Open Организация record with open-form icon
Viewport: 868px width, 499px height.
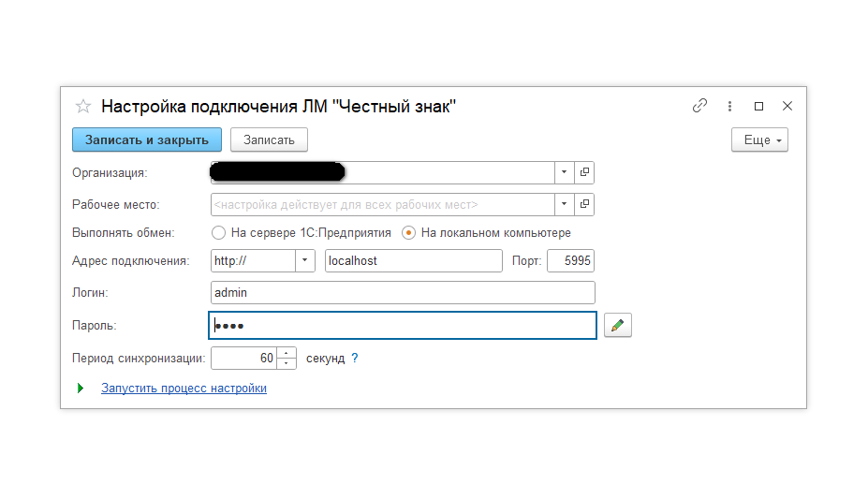[x=584, y=172]
